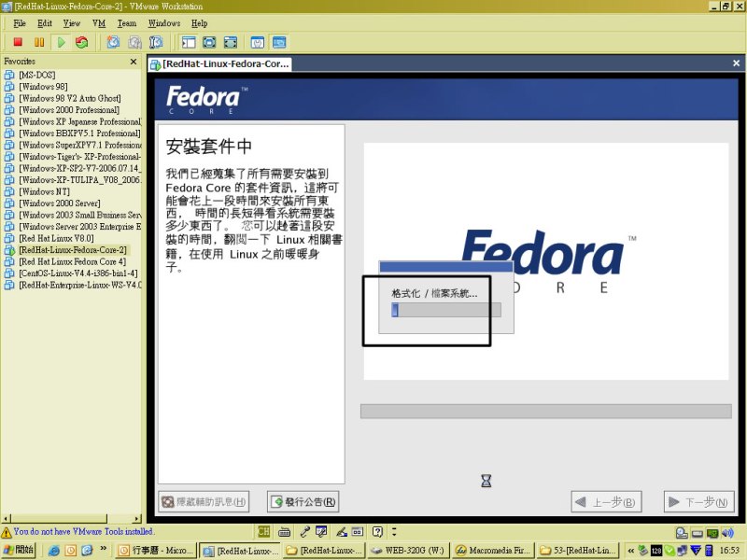Click the 格式化 / 檔案系統 progress bar

pyautogui.click(x=446, y=310)
